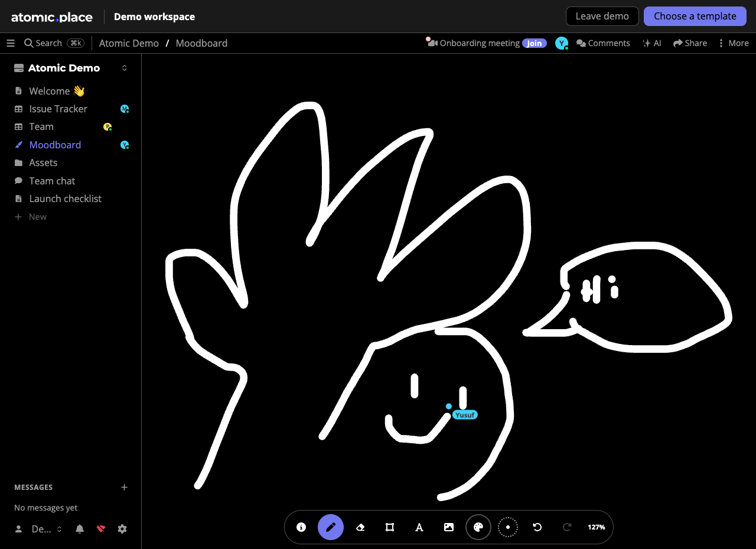Screen dimensions: 756x549
Task: Open the info icon in the drawing toolbar
Action: (x=301, y=527)
